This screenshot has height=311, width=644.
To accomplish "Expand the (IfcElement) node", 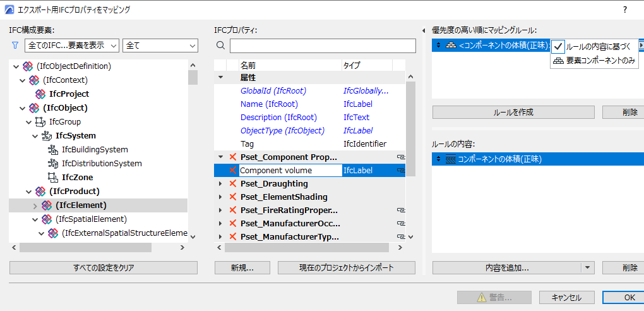I will [x=35, y=205].
